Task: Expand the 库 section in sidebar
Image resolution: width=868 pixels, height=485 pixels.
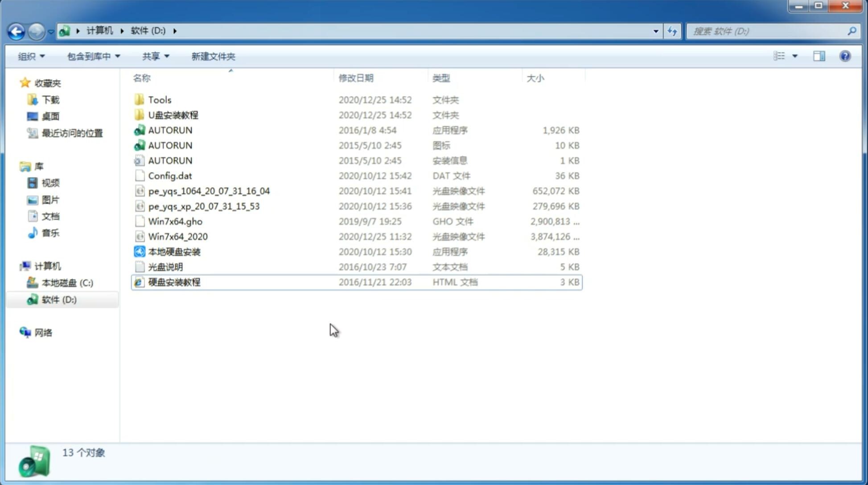Action: 16,166
